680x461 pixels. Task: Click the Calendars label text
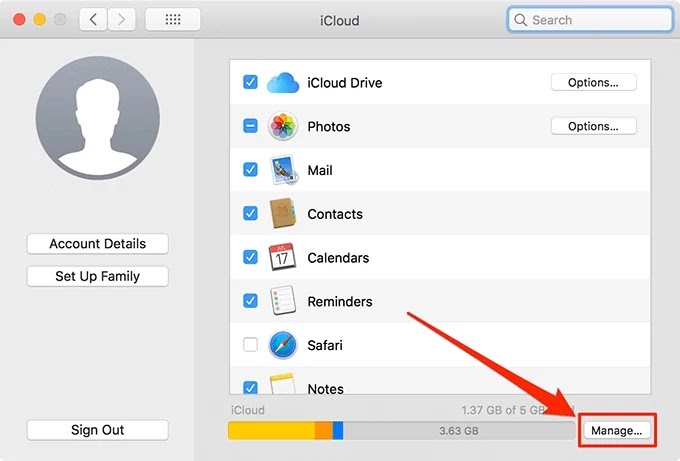pyautogui.click(x=338, y=258)
